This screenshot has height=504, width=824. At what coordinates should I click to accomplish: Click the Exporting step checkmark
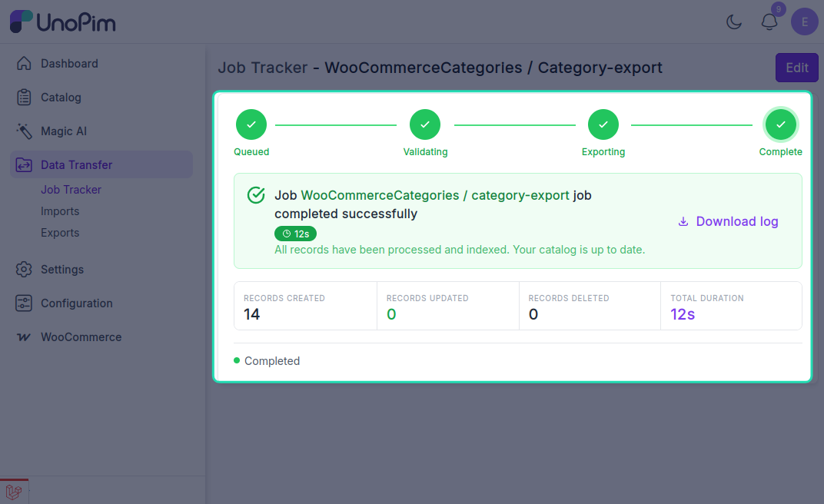(x=603, y=124)
